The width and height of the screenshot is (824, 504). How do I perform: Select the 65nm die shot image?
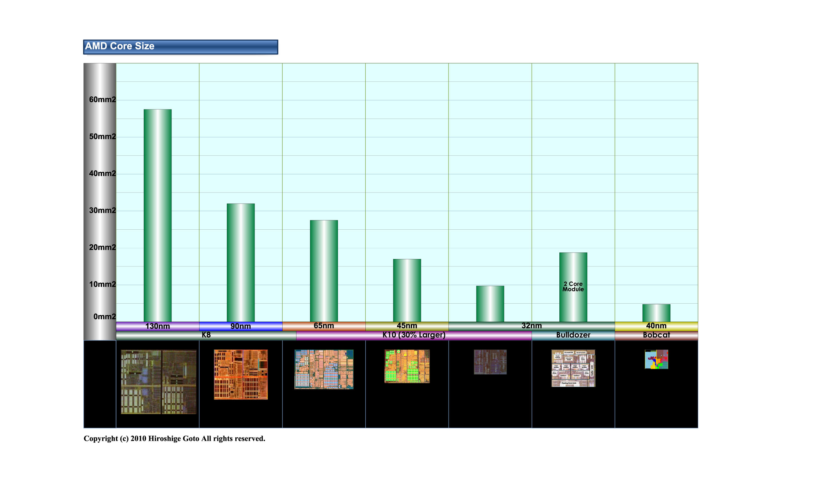[324, 369]
